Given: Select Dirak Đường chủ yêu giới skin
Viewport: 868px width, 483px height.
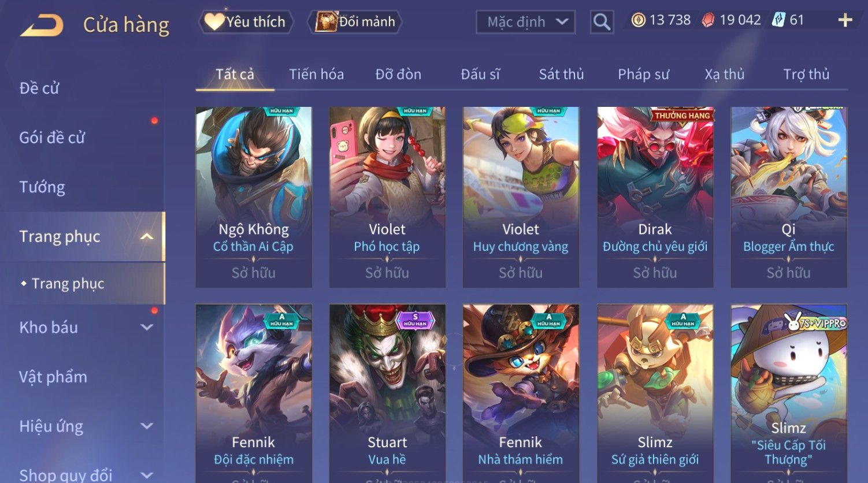Looking at the screenshot, I should coord(655,197).
